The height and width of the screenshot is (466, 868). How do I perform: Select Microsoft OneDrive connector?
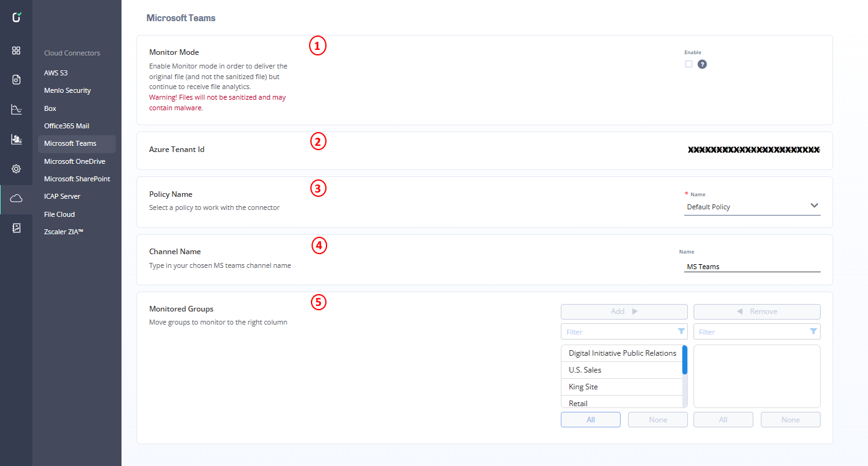coord(74,161)
